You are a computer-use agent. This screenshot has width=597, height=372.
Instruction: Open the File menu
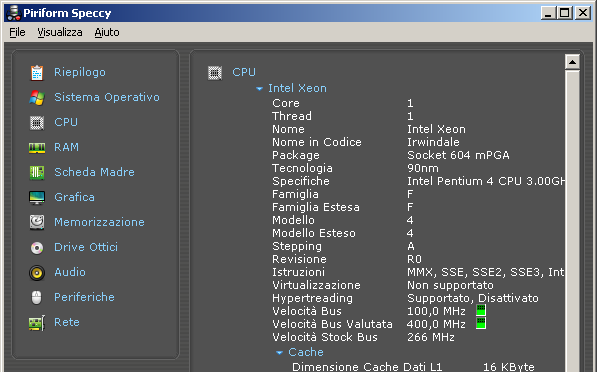(x=17, y=32)
